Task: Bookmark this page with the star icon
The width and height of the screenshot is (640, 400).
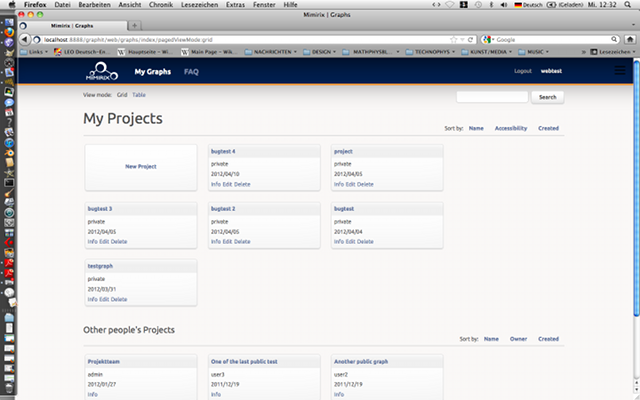Action: click(453, 40)
